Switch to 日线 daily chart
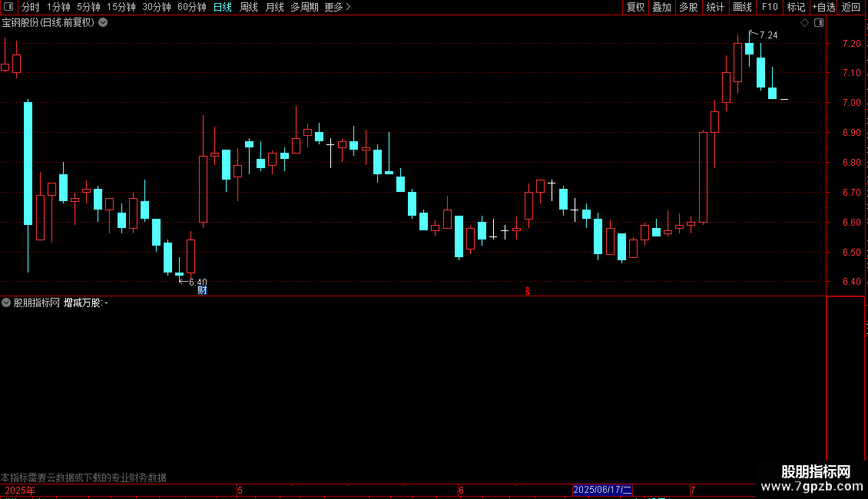 [223, 7]
